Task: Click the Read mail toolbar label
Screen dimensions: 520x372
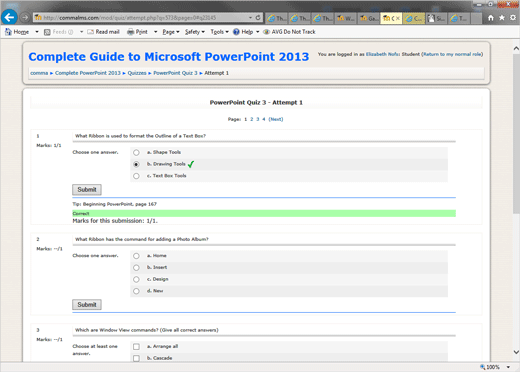Action: 107,32
